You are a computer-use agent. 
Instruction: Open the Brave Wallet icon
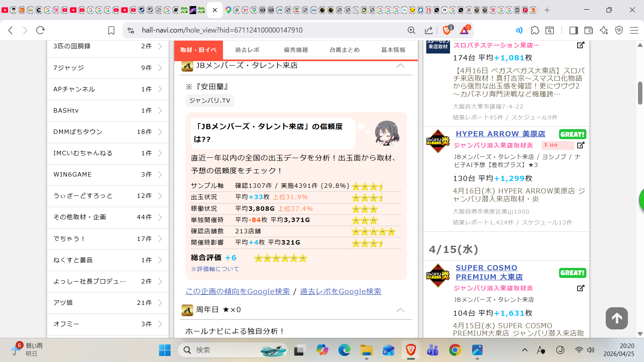pyautogui.click(x=588, y=30)
